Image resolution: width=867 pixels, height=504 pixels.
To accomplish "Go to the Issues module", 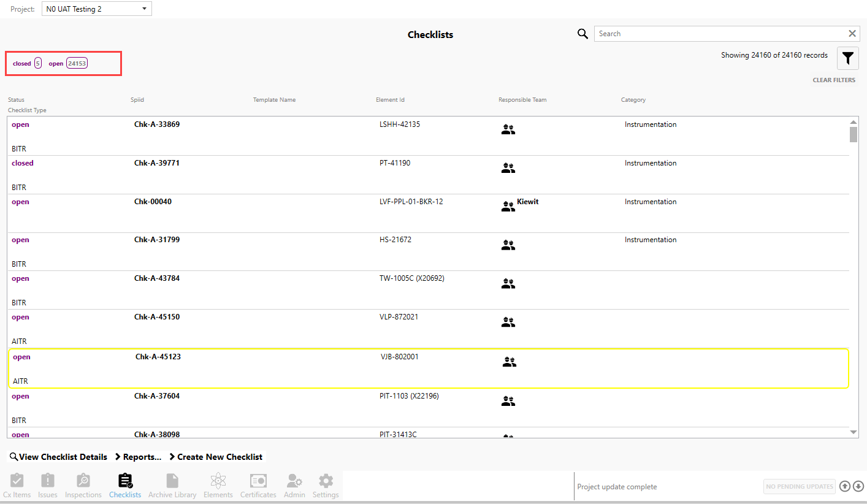I will pyautogui.click(x=48, y=486).
